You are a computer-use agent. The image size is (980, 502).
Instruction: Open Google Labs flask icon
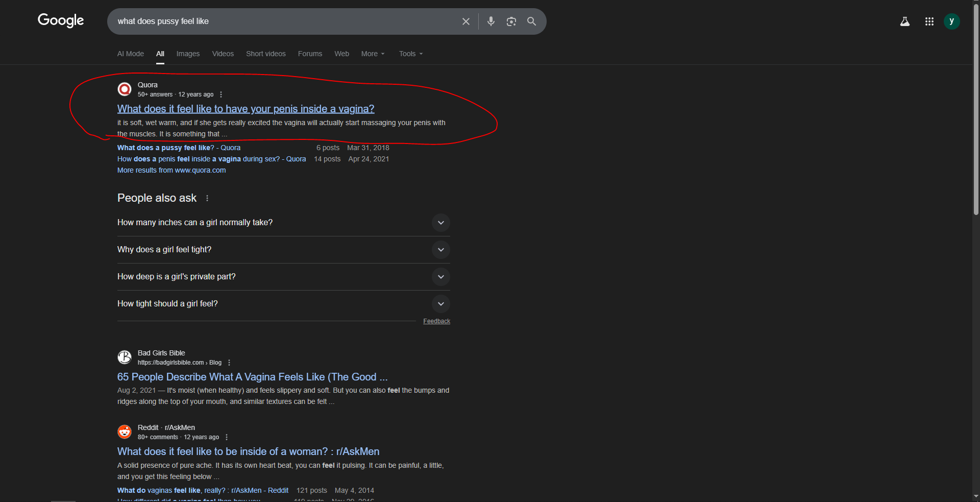(904, 21)
